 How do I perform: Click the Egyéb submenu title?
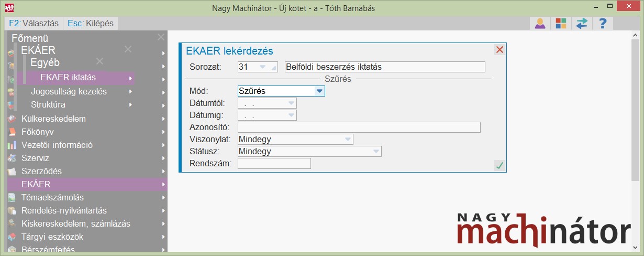coord(45,62)
